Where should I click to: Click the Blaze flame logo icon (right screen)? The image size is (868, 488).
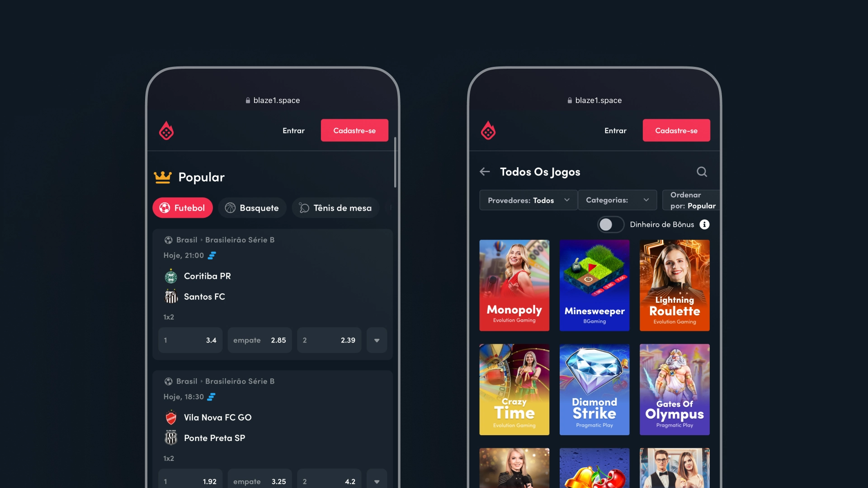tap(488, 130)
